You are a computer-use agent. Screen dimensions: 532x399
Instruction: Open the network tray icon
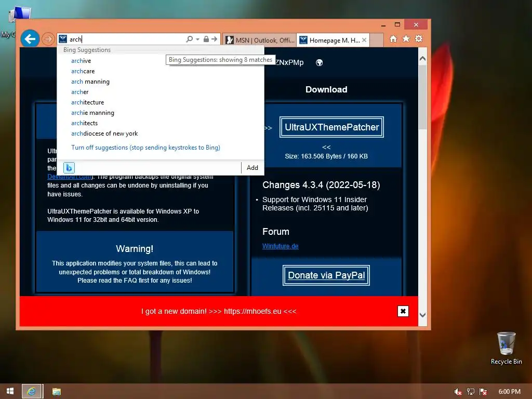coord(471,392)
